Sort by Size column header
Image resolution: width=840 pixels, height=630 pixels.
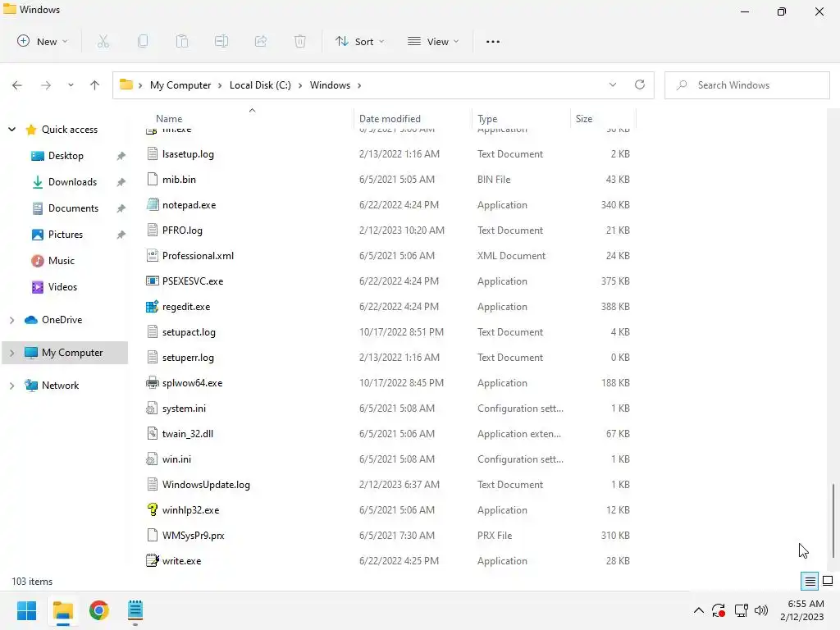pos(584,119)
